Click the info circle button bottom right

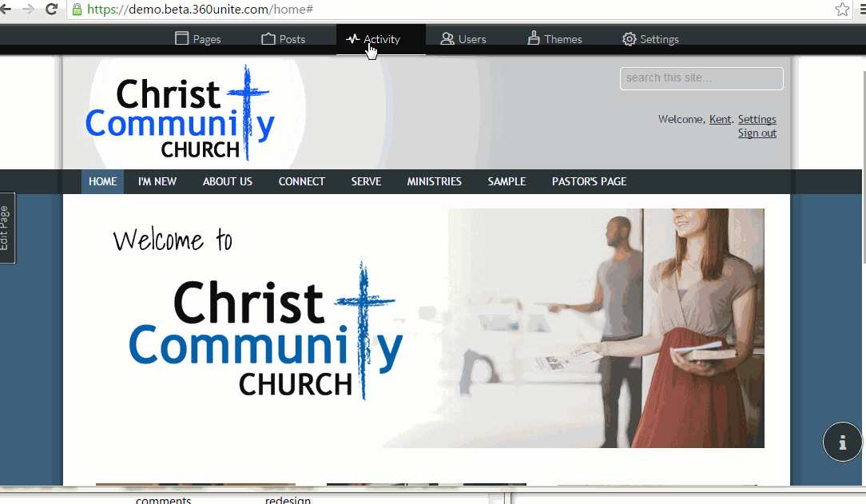click(x=842, y=442)
